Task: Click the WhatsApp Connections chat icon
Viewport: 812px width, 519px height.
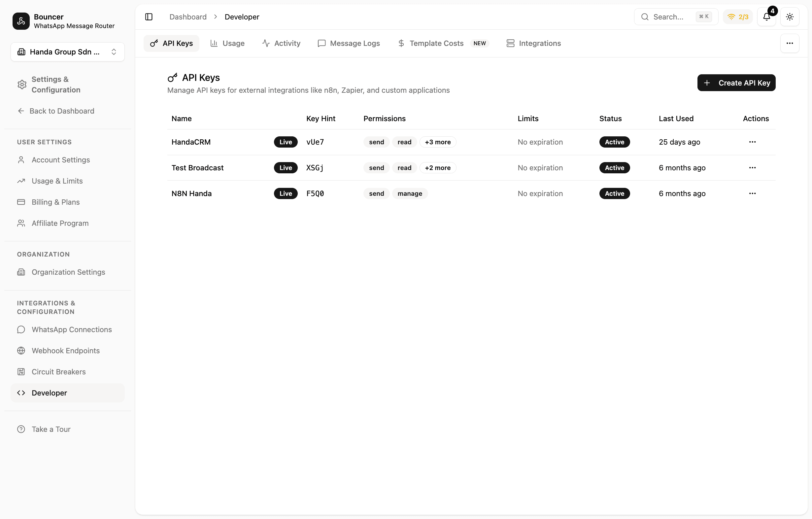Action: [21, 329]
